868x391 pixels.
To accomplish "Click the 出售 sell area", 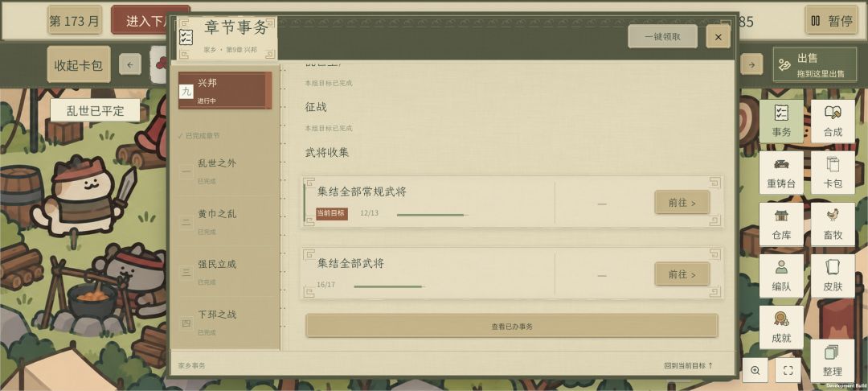I will point(815,65).
